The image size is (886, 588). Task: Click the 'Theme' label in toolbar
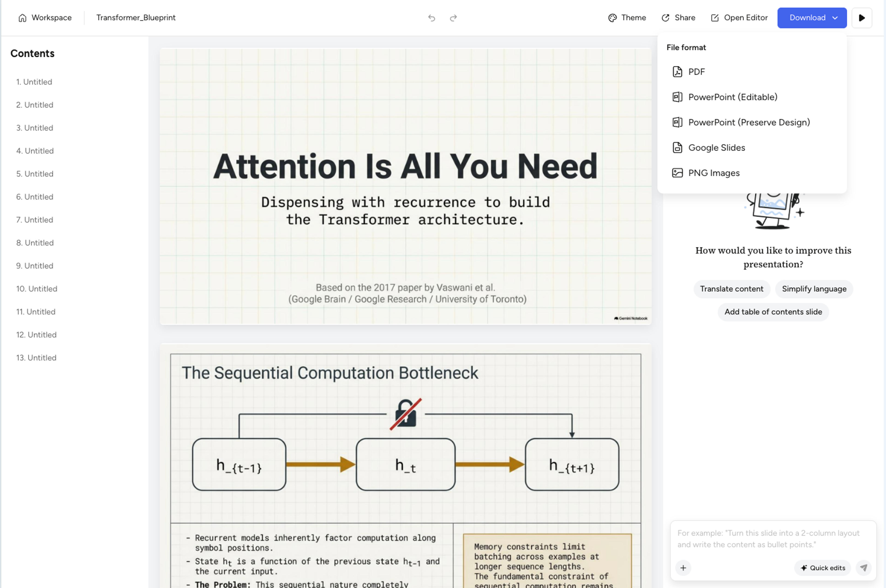coord(633,18)
